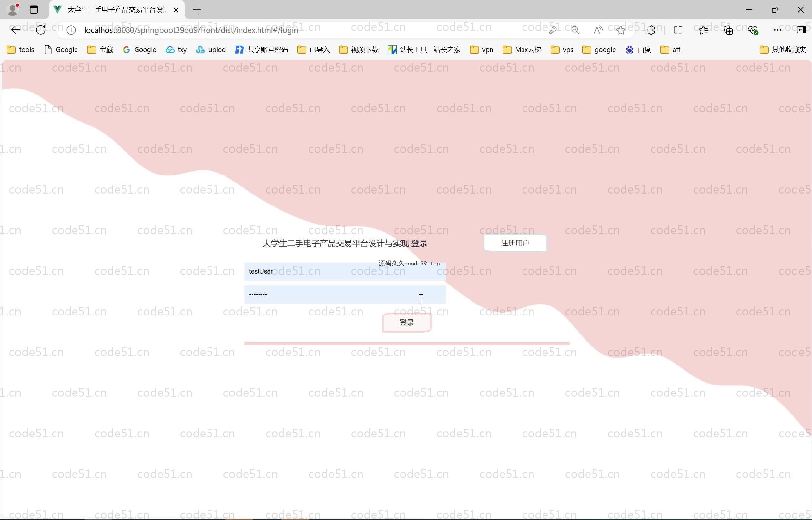Open the browser sidebar icon

[801, 30]
